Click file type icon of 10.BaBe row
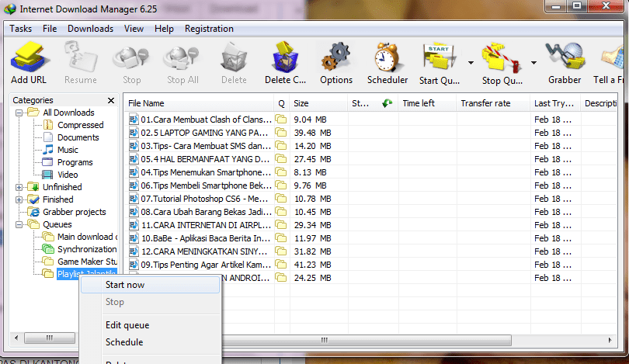The height and width of the screenshot is (364, 629). tap(134, 238)
